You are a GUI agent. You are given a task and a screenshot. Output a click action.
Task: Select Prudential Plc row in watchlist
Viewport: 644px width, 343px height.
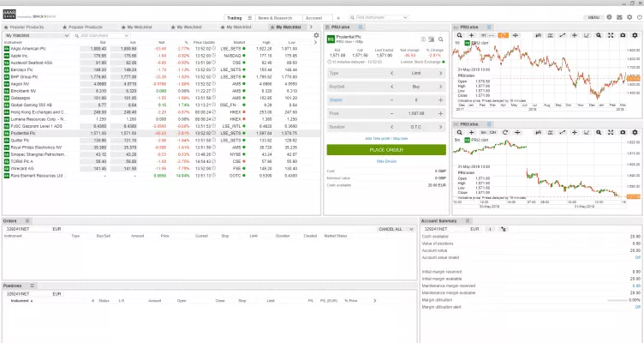pyautogui.click(x=34, y=133)
